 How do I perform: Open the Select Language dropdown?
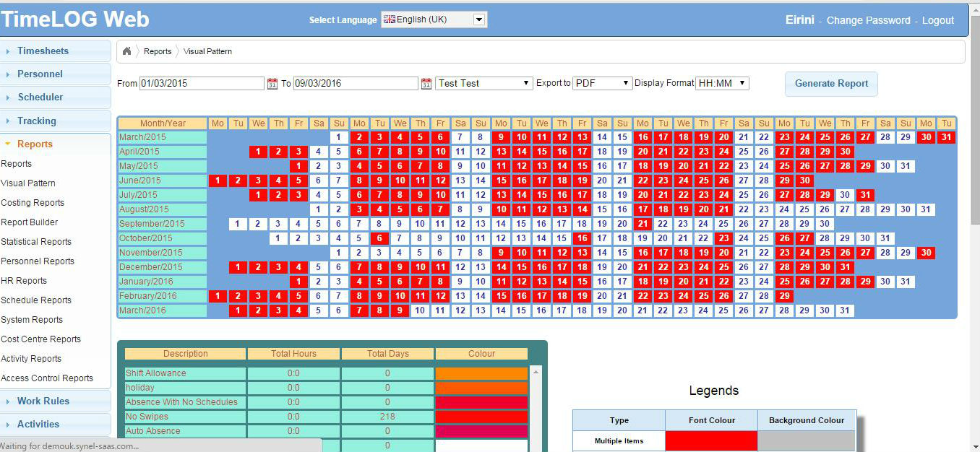click(x=478, y=20)
